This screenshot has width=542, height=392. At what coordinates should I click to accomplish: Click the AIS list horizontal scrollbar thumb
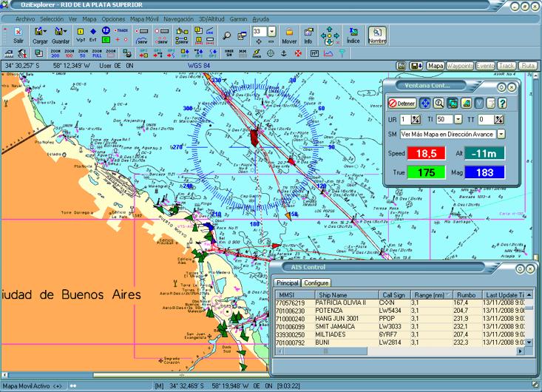point(325,351)
